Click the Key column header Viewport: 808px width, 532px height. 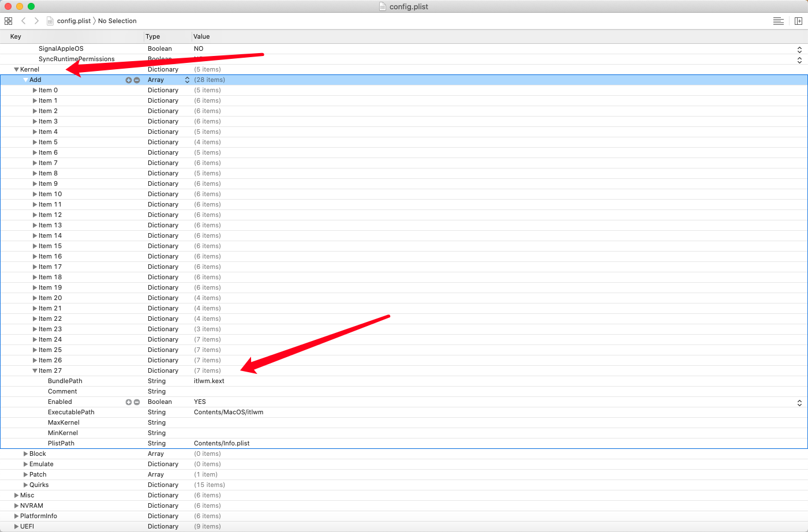pyautogui.click(x=15, y=36)
